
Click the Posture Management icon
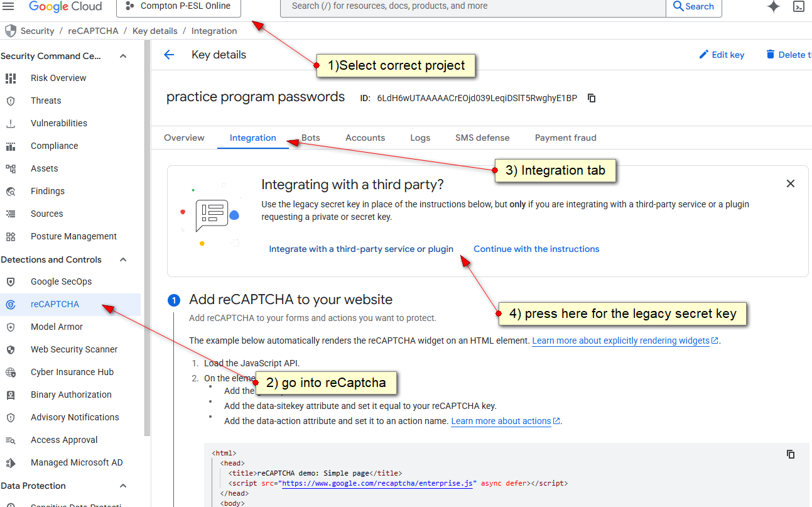[11, 236]
